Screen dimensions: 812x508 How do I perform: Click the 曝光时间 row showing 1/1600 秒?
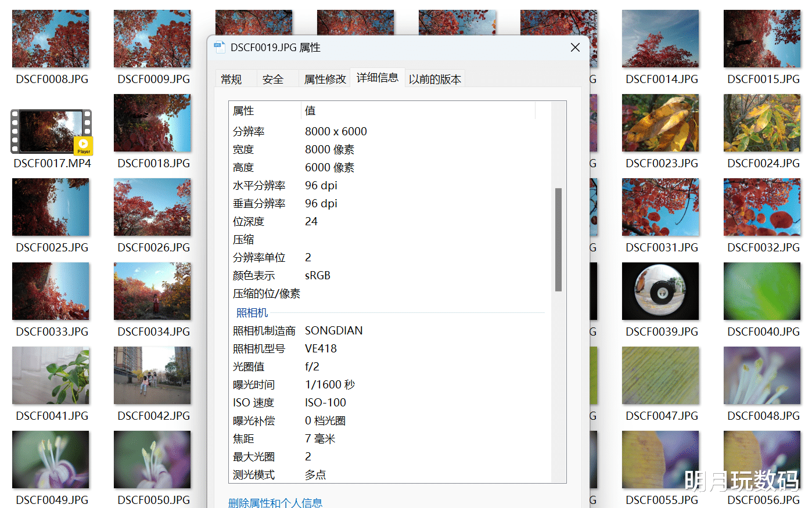click(390, 385)
